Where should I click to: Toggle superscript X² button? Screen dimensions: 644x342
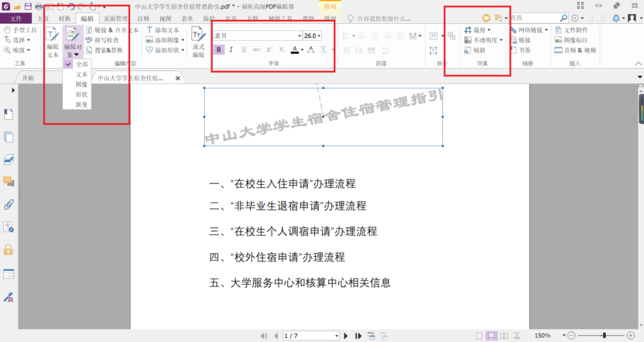[270, 50]
